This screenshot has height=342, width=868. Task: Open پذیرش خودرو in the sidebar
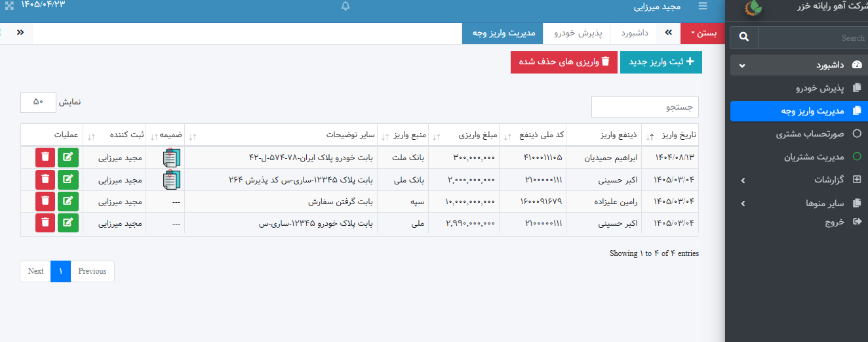[x=799, y=87]
